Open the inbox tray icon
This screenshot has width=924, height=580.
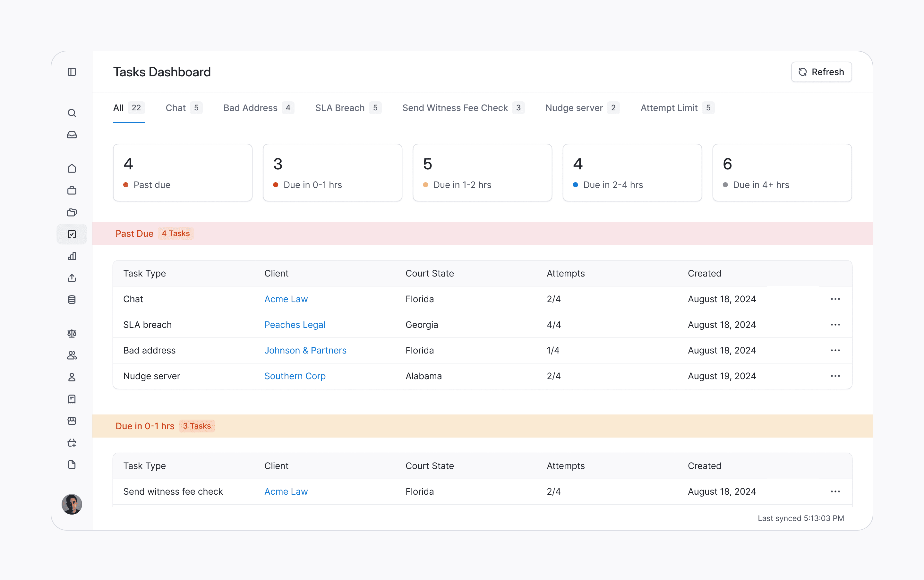point(72,135)
